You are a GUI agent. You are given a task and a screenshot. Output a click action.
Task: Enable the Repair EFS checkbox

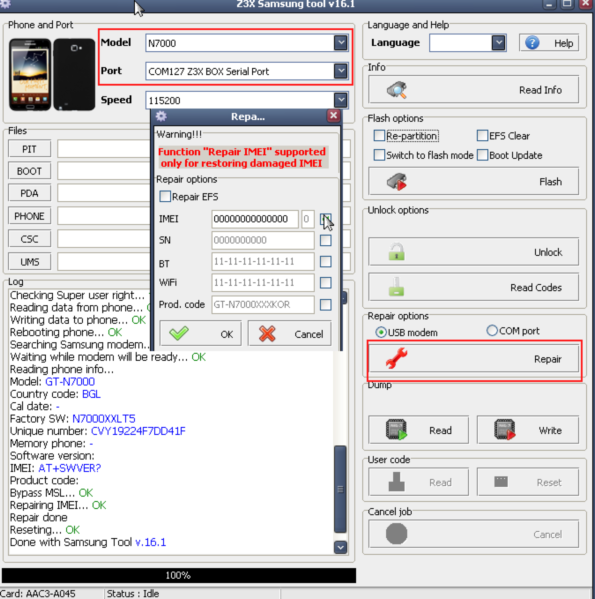coord(165,196)
